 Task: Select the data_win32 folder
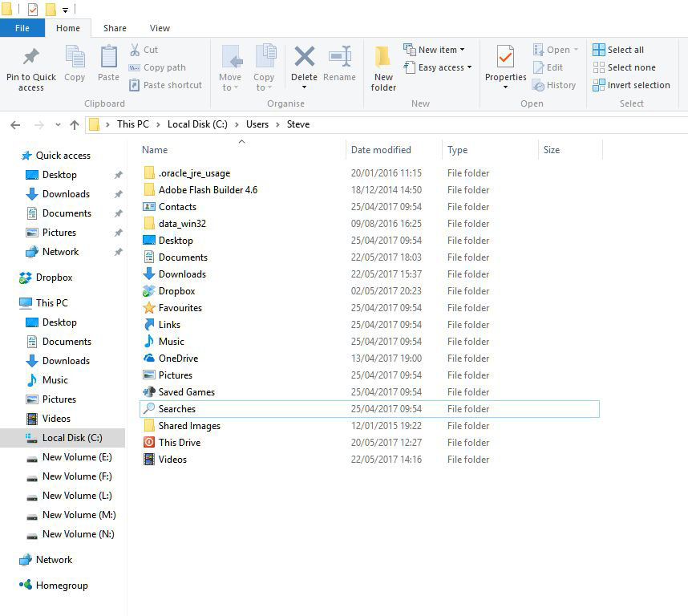pyautogui.click(x=182, y=224)
